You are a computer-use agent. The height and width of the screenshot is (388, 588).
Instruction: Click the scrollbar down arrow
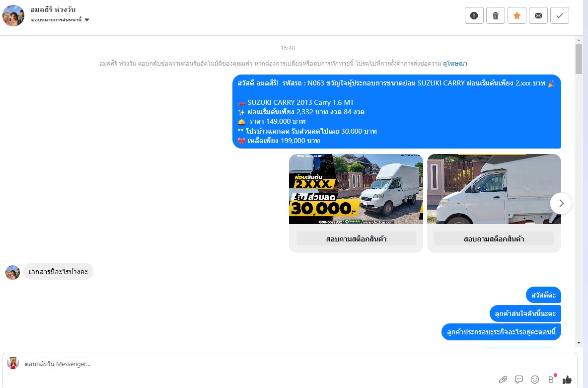(579, 343)
